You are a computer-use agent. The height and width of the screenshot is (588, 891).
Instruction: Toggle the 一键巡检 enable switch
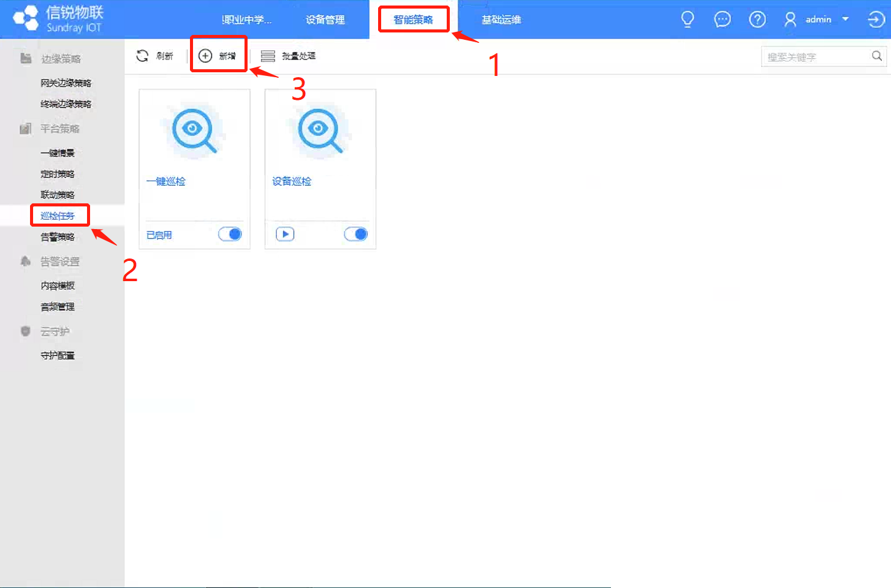[230, 234]
